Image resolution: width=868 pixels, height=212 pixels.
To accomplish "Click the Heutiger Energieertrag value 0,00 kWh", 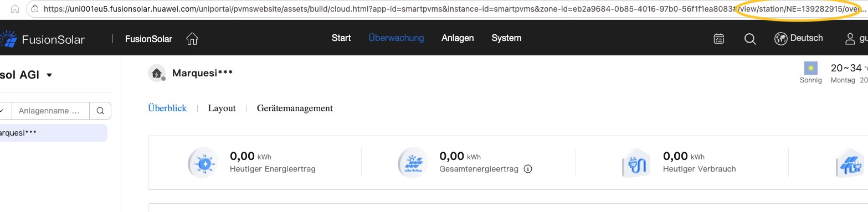I will tap(250, 157).
